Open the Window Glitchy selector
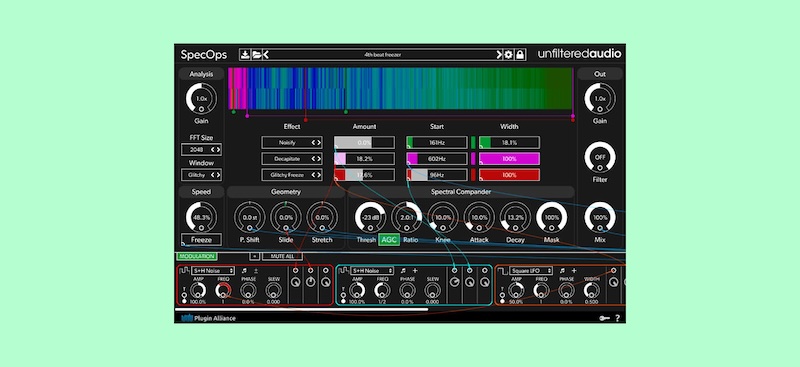The image size is (800, 367). (201, 175)
